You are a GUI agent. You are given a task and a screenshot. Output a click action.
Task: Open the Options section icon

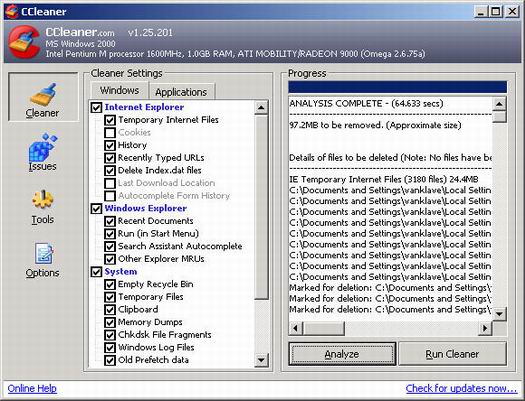(43, 260)
